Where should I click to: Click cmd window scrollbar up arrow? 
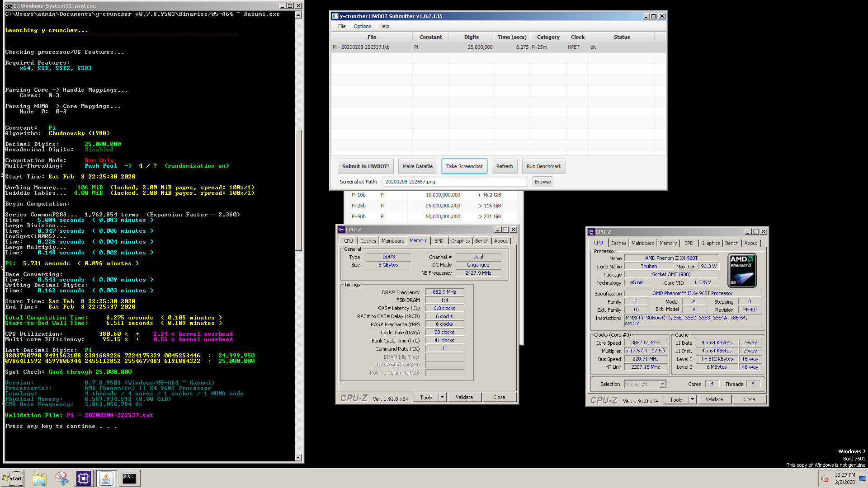pyautogui.click(x=298, y=15)
